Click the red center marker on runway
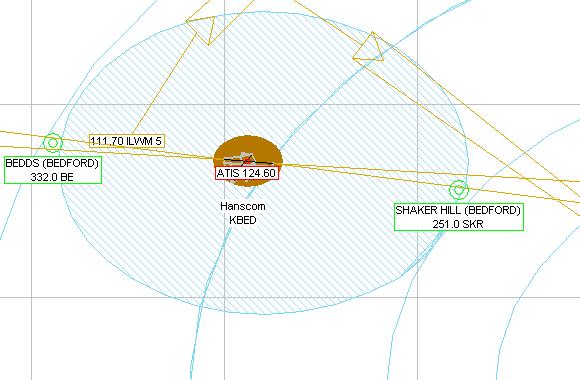 click(x=247, y=161)
